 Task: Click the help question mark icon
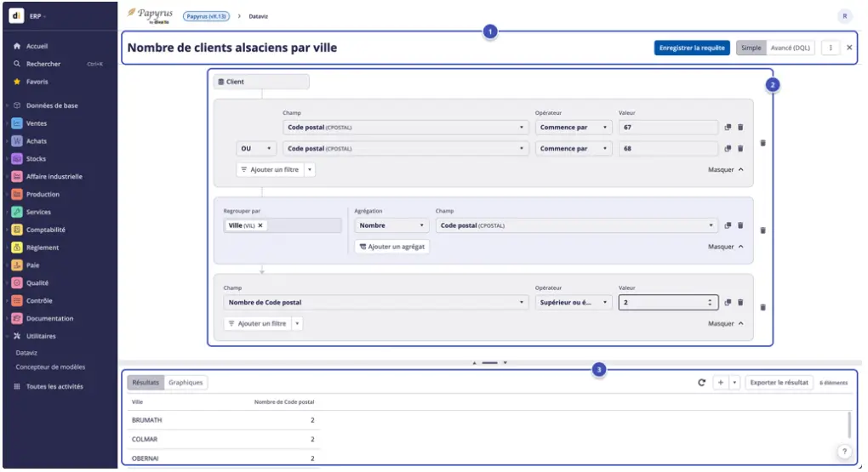pyautogui.click(x=844, y=452)
